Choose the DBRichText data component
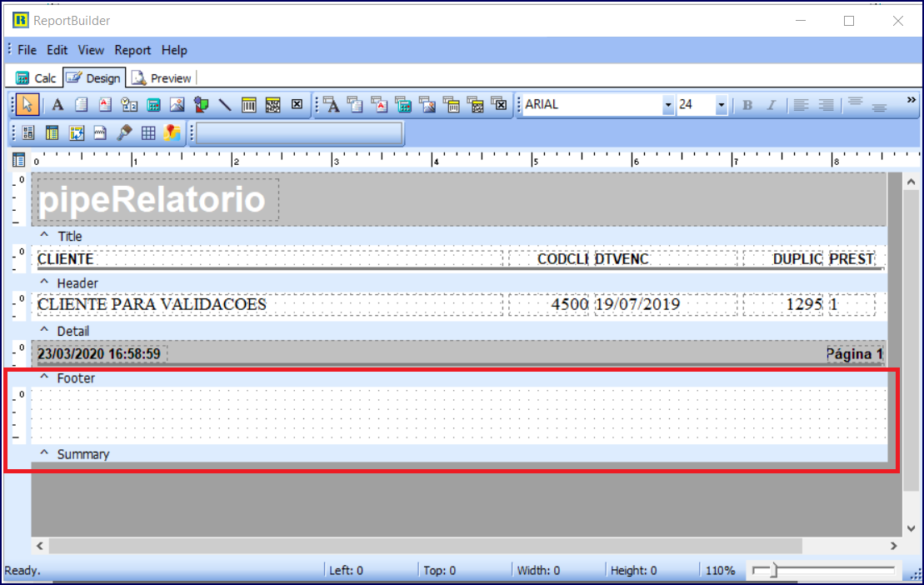 click(379, 105)
